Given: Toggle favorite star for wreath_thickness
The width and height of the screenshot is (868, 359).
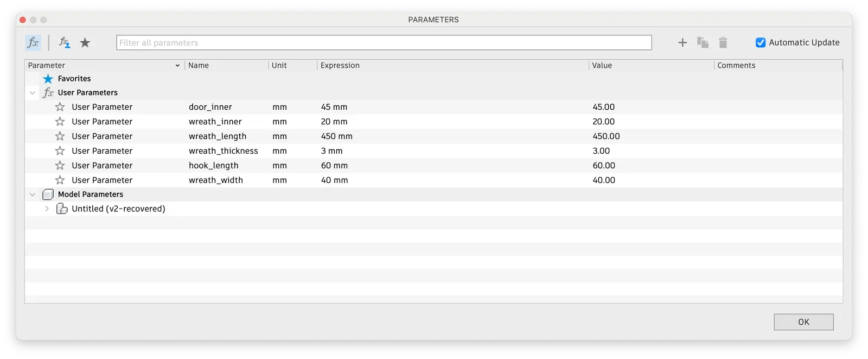Looking at the screenshot, I should pyautogui.click(x=60, y=151).
